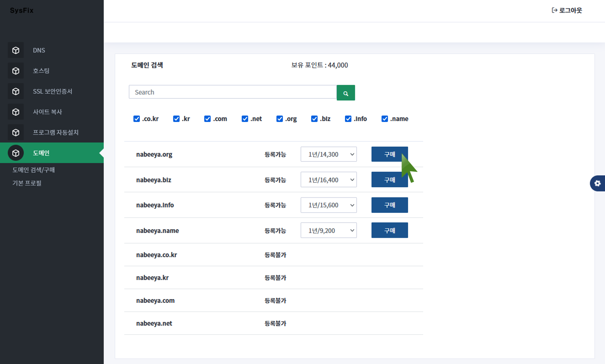605x364 pixels.
Task: Click 구매 button for nabeeya.info
Action: point(389,205)
